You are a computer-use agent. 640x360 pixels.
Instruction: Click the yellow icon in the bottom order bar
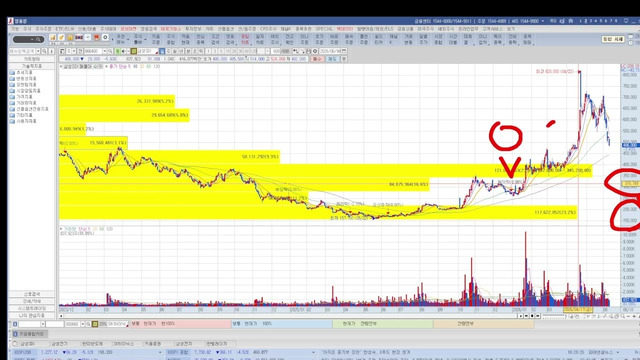tap(95, 324)
